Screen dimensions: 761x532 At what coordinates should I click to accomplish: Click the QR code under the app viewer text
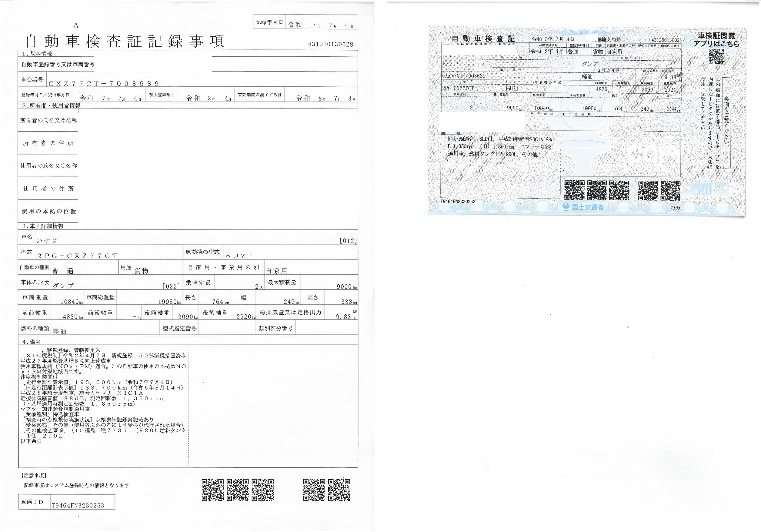tap(716, 56)
